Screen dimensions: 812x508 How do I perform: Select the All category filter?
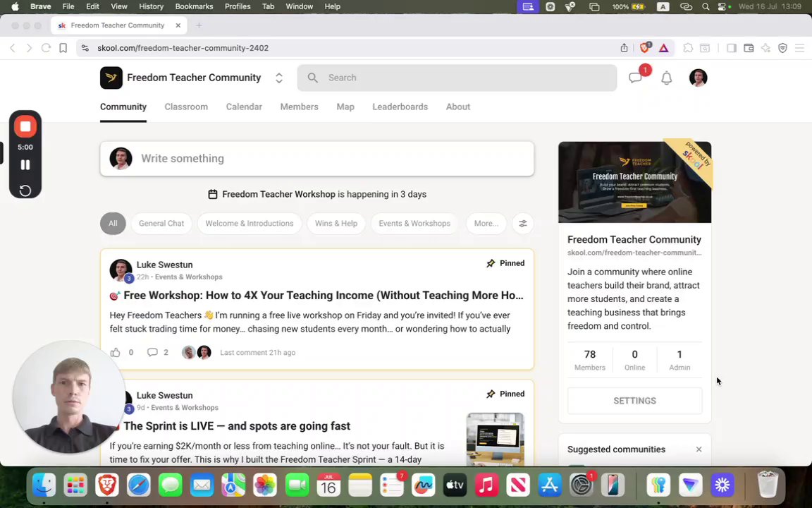click(x=113, y=224)
